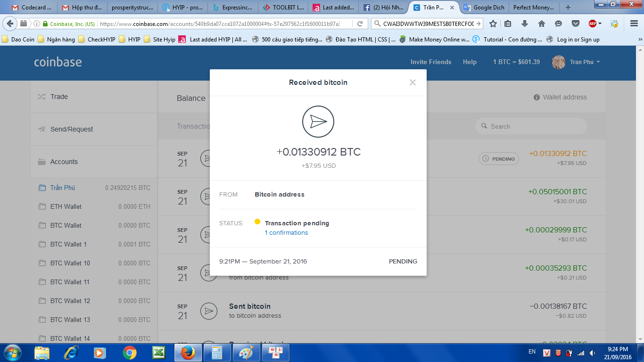This screenshot has height=362, width=644.
Task: Open the Dao Coin bookmark folder
Action: (18, 40)
